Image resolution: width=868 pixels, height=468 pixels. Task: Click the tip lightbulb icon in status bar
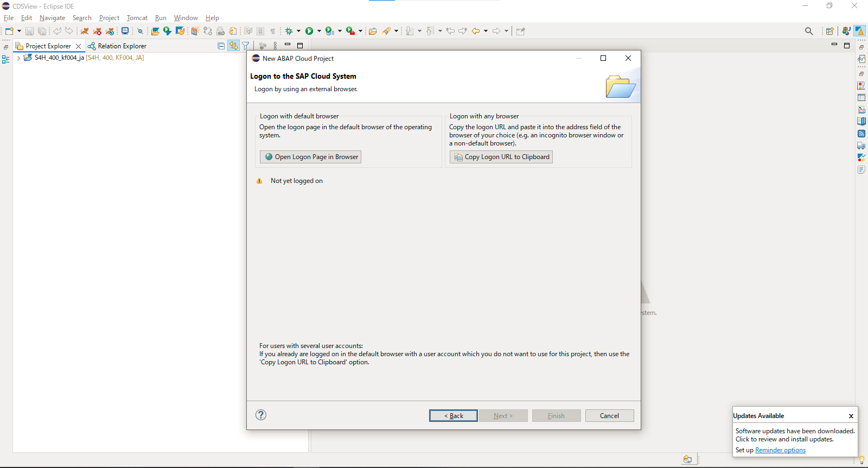(861, 459)
